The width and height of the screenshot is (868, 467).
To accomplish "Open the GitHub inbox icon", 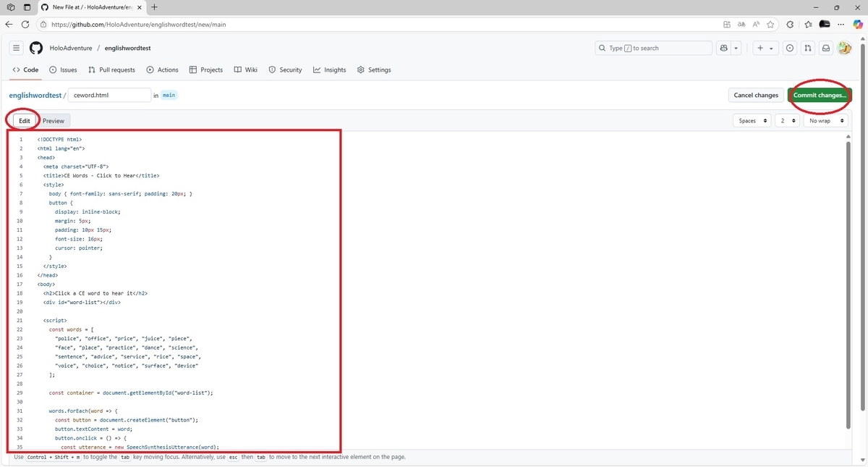I will [x=825, y=48].
